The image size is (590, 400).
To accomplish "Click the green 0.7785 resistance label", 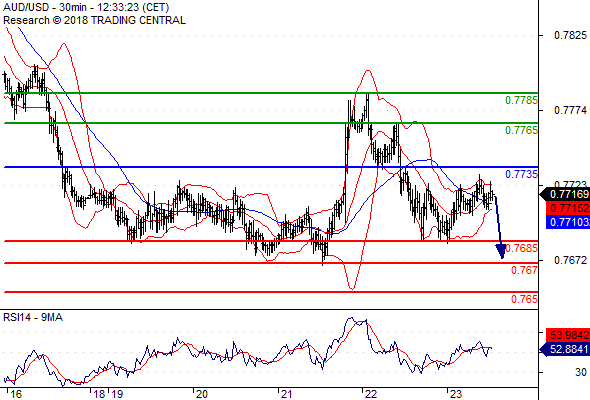I will 522,100.
